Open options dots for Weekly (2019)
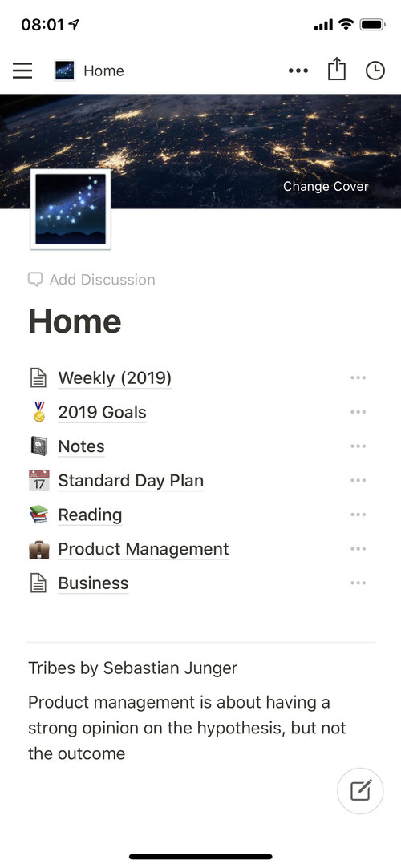 358,378
